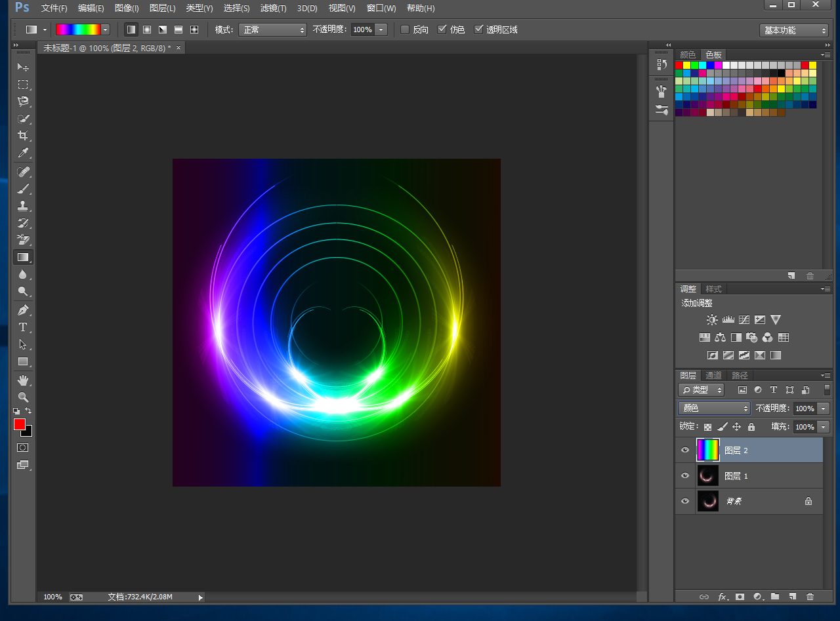Open the tool preset picker arrow
Image resolution: width=840 pixels, height=621 pixels.
[45, 30]
